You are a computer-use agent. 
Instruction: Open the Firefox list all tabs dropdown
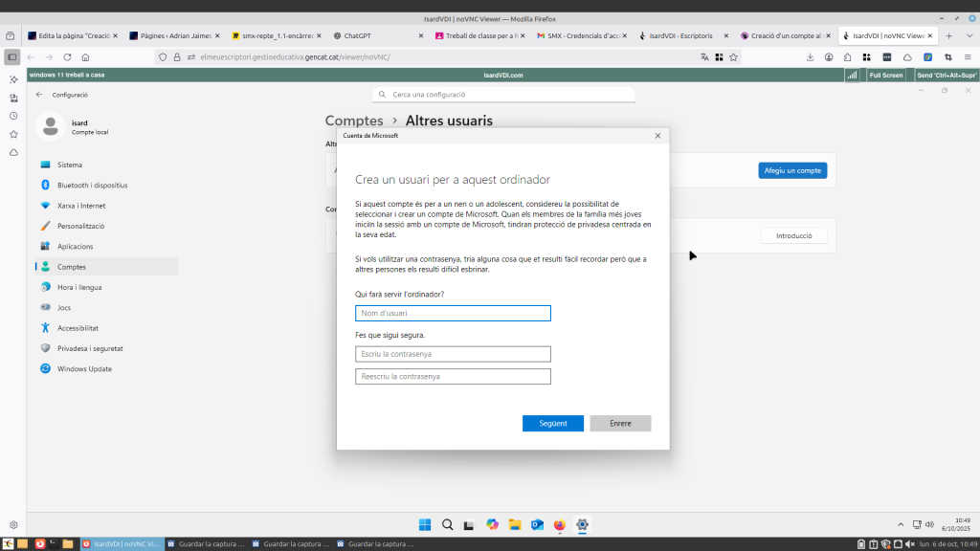click(x=968, y=35)
